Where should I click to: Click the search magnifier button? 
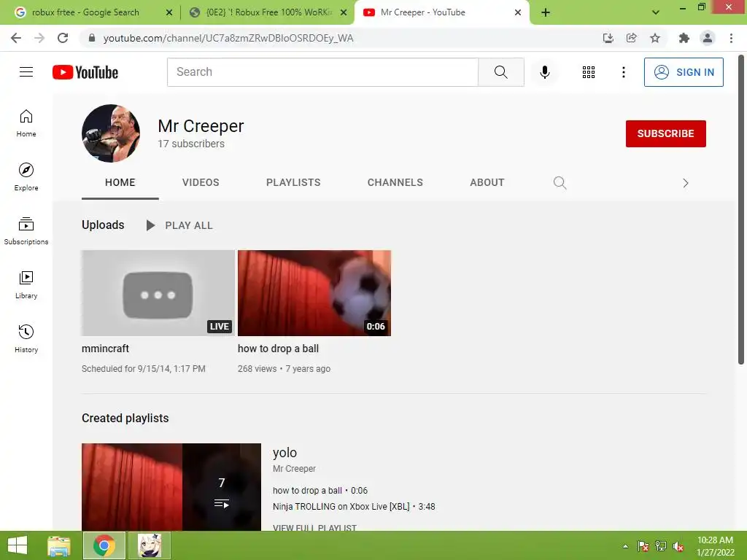[500, 72]
